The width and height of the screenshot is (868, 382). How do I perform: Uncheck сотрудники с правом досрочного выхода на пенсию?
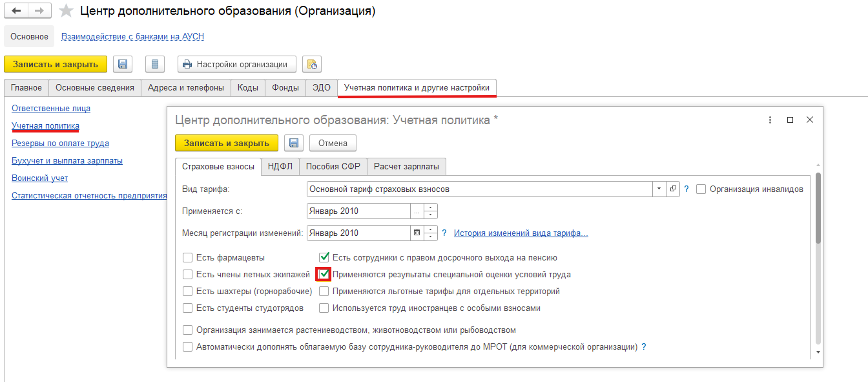click(x=324, y=257)
